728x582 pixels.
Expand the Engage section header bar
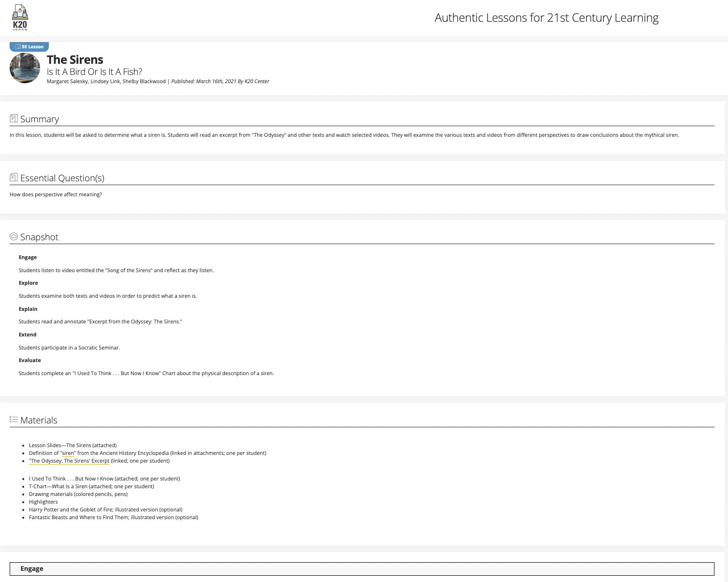[362, 568]
